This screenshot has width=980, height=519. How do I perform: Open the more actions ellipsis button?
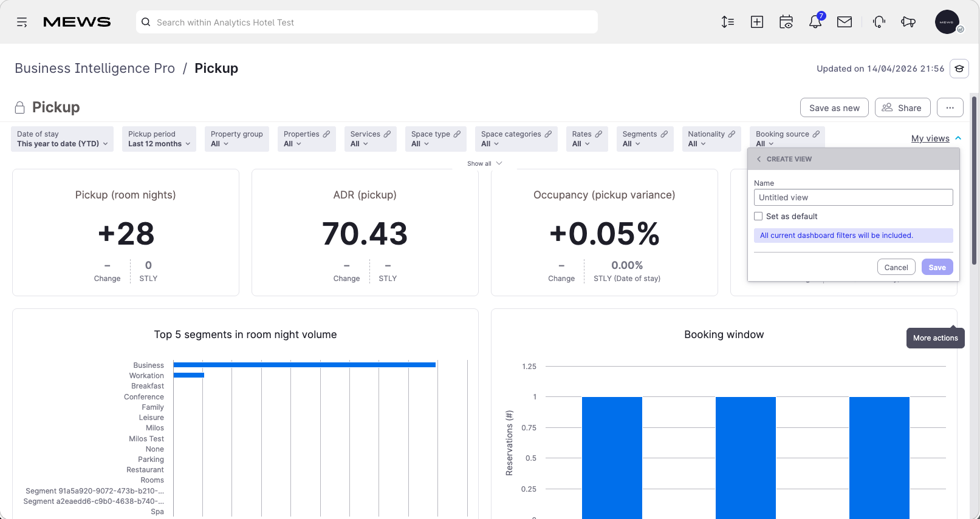pyautogui.click(x=950, y=107)
